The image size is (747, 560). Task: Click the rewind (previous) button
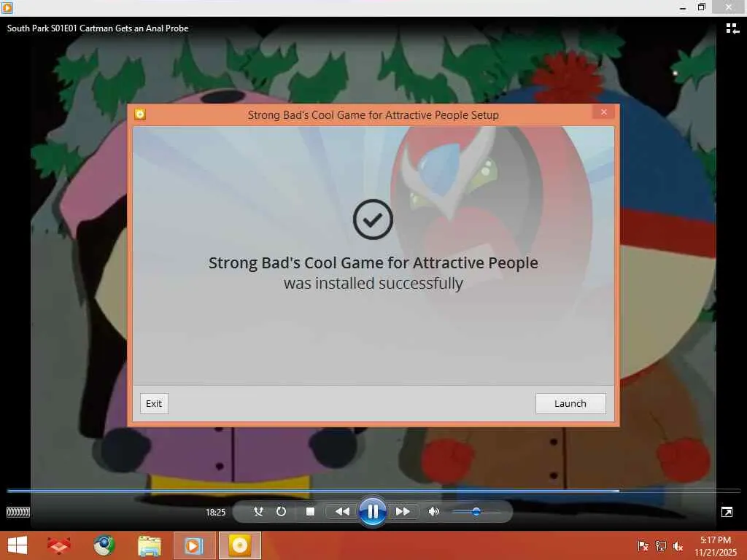pyautogui.click(x=342, y=511)
